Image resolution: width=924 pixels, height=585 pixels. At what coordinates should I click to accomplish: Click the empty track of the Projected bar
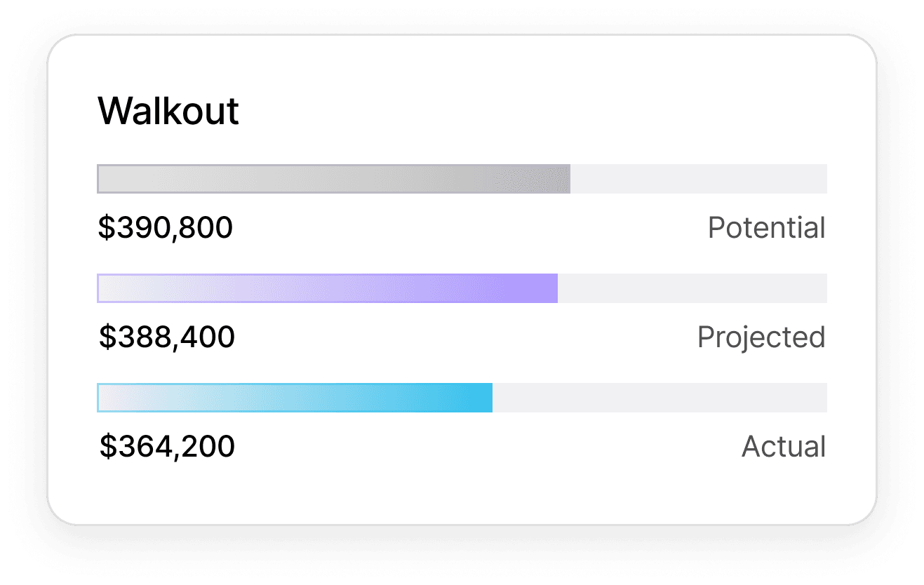coord(692,288)
